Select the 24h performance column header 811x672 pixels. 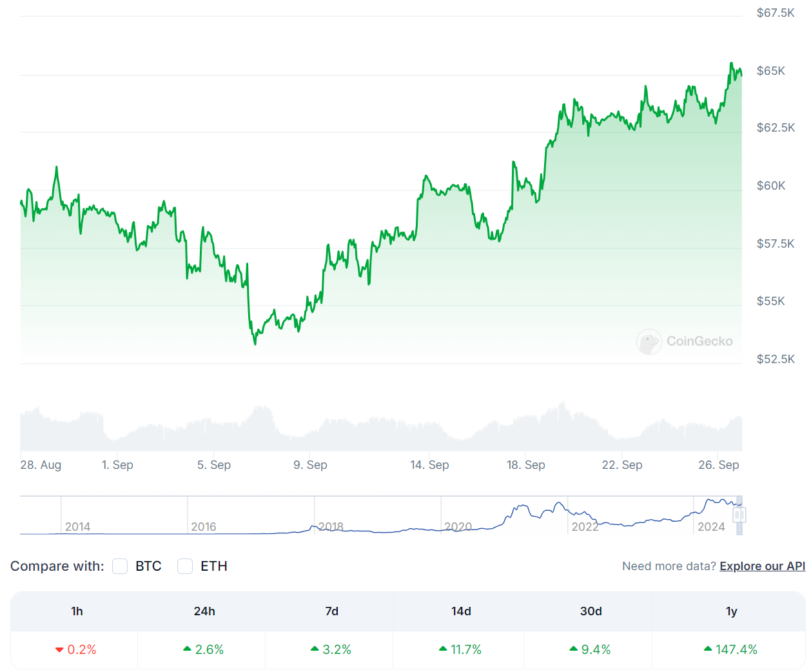[204, 611]
